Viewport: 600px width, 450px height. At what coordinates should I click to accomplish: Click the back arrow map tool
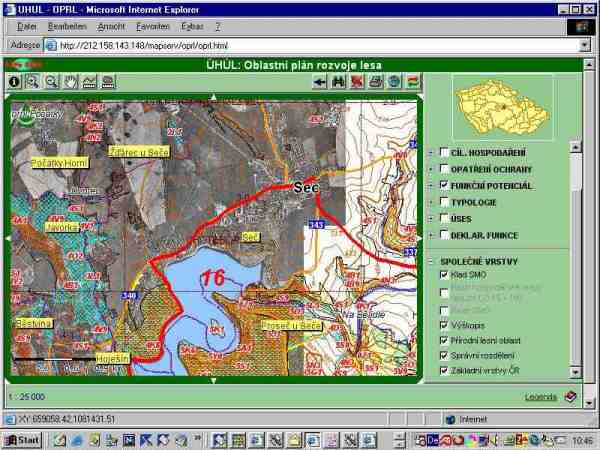(320, 82)
